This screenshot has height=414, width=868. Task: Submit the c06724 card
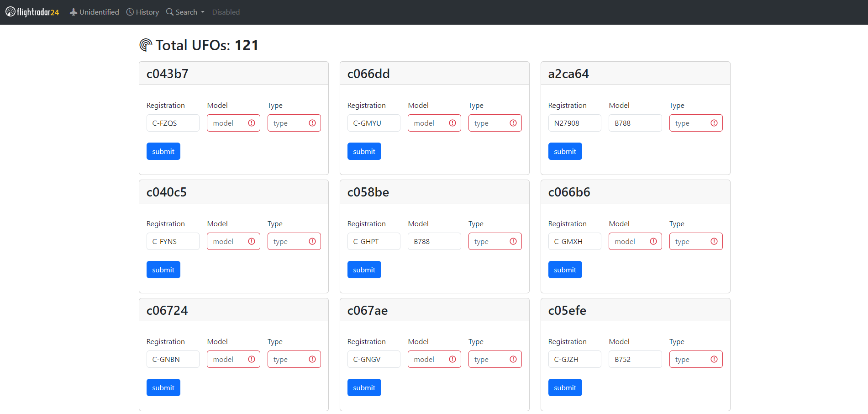pos(163,387)
